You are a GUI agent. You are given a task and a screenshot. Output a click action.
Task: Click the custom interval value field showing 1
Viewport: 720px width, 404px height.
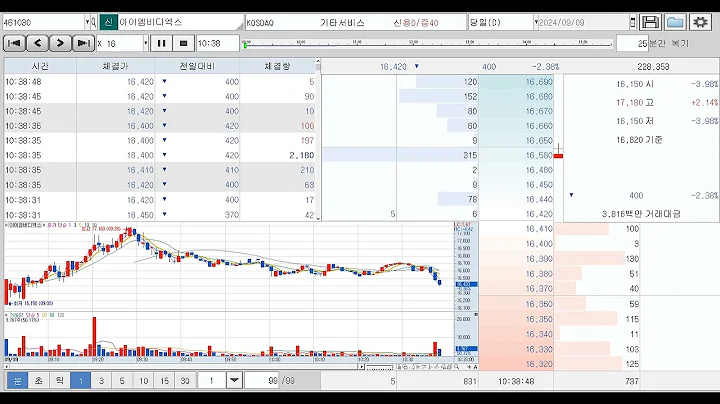[212, 381]
